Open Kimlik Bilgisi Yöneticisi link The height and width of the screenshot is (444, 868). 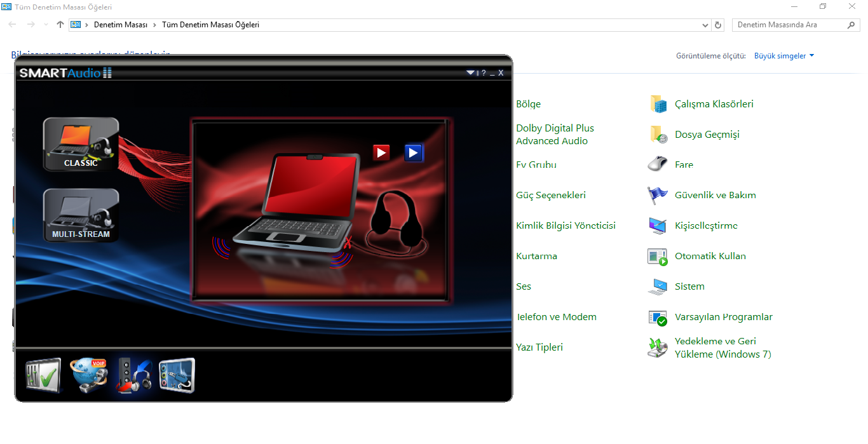click(566, 225)
